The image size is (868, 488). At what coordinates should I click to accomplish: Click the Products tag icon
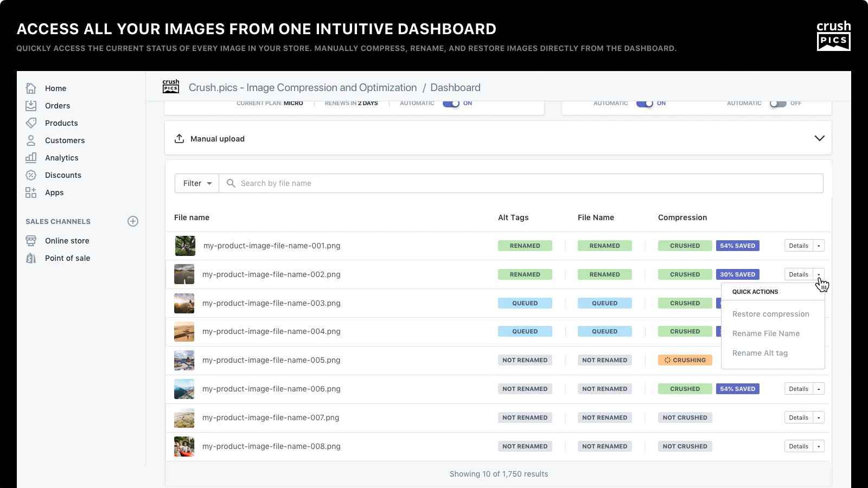(31, 123)
